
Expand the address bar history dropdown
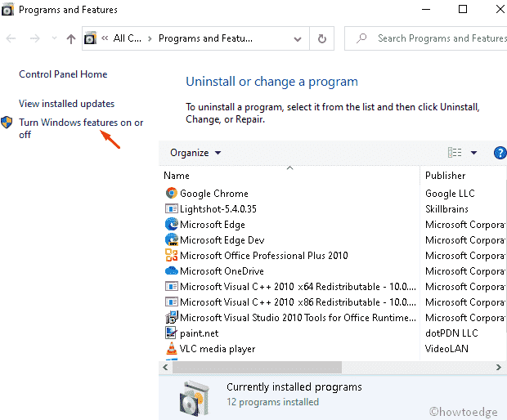298,39
